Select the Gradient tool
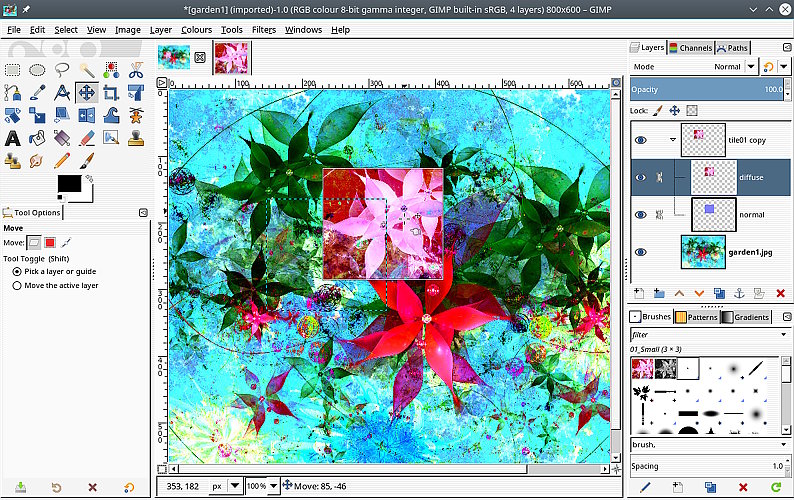 (62, 138)
